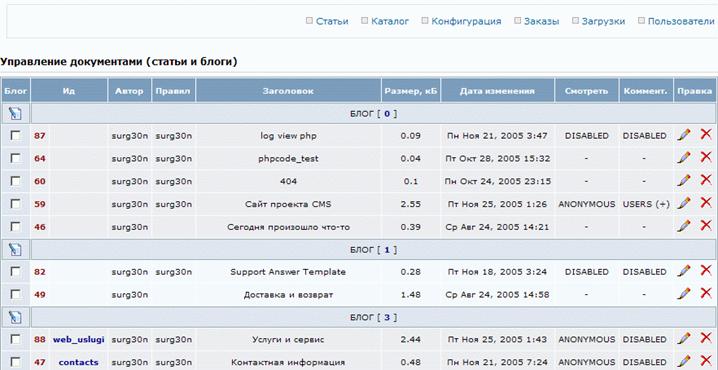Click the document icon in БЛОГ [ 3 ] header row
The width and height of the screenshot is (718, 370).
coord(15,317)
